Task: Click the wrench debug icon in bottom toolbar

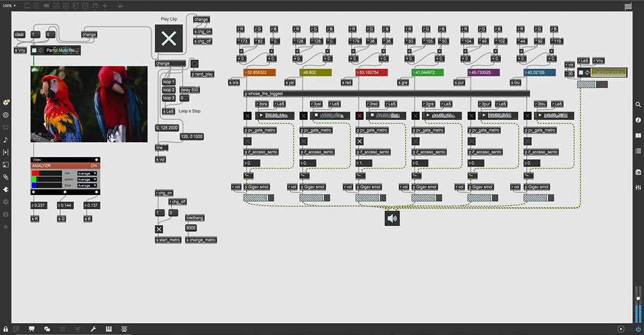Action: pos(94,328)
